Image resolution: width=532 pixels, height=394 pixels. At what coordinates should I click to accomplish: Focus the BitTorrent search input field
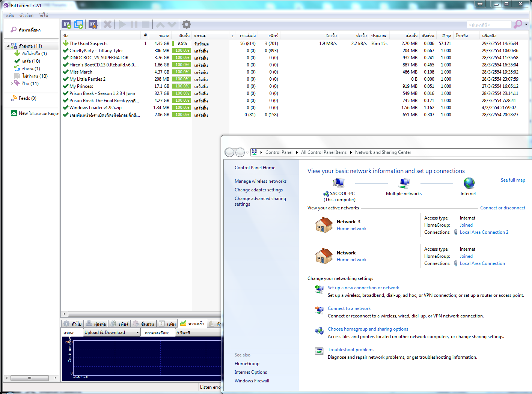[x=489, y=25]
